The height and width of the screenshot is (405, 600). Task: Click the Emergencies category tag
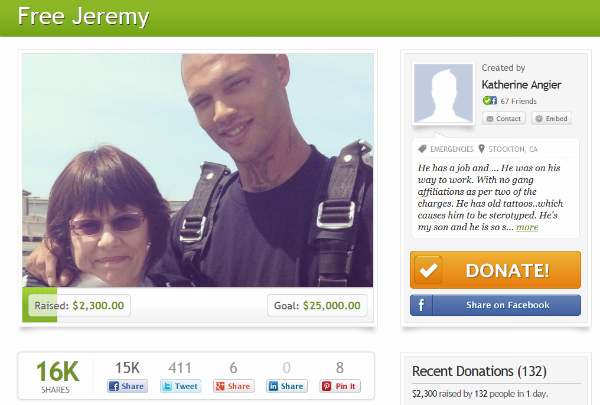446,149
